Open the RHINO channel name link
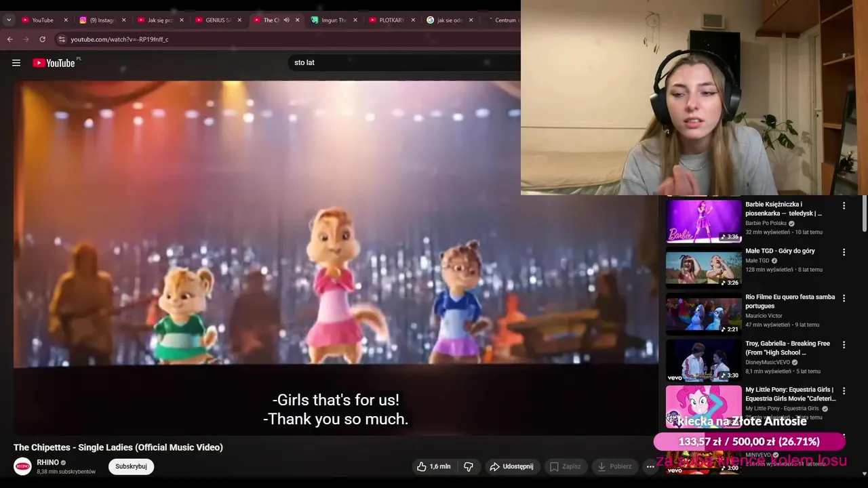Image resolution: width=868 pixels, height=488 pixels. [47, 462]
